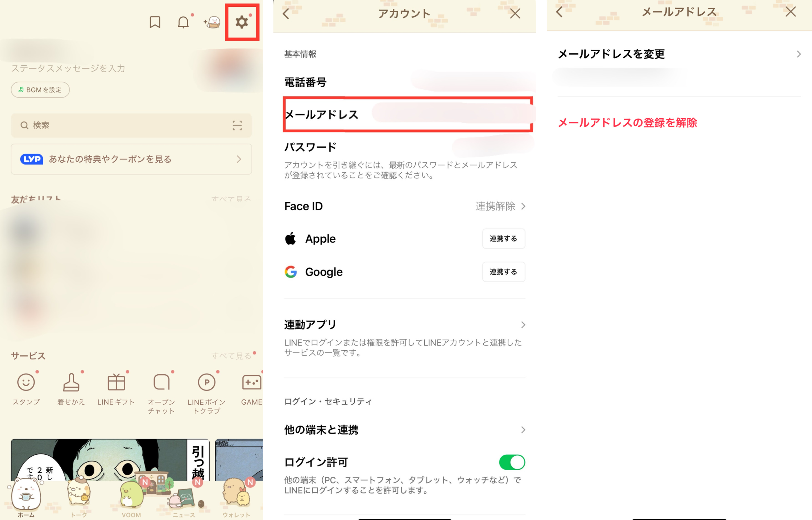Expand the 連動アプリ row chevron

point(523,325)
